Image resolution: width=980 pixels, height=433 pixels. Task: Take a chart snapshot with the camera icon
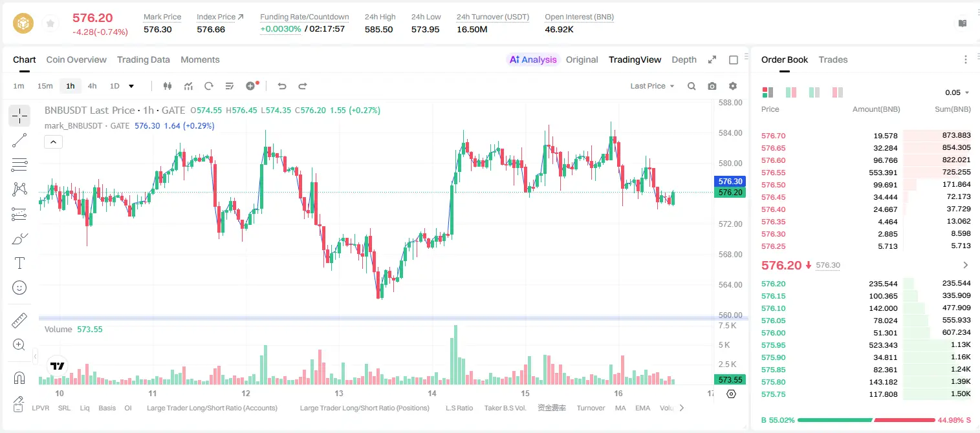(712, 86)
